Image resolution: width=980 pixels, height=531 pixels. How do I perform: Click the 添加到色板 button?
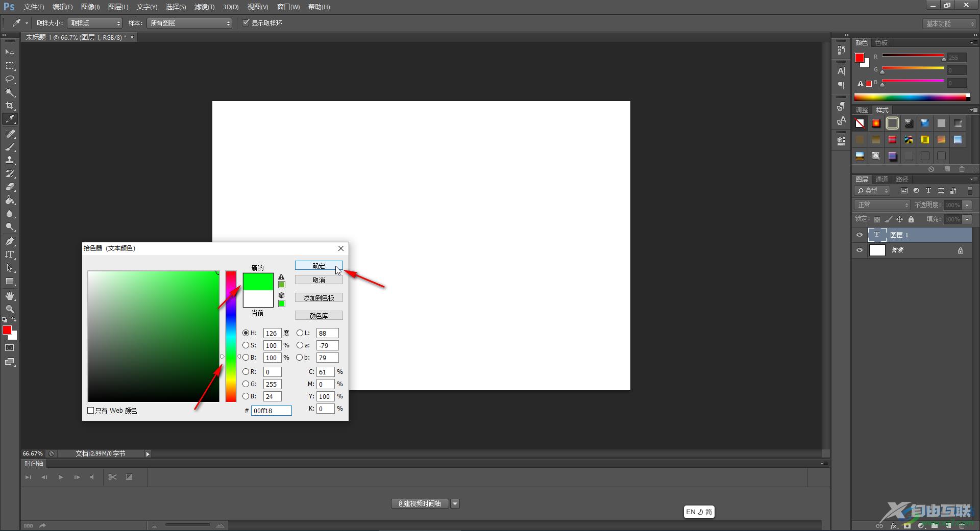(x=319, y=298)
